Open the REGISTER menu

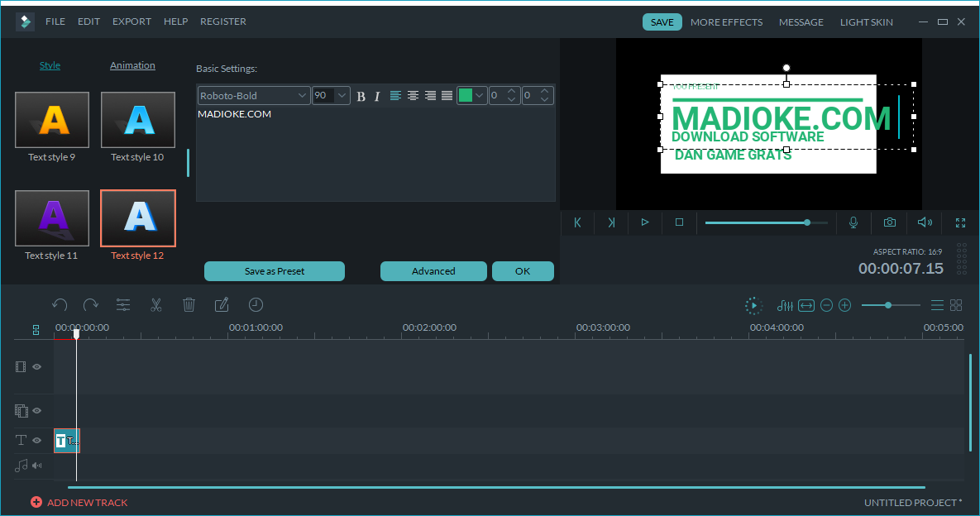[223, 21]
